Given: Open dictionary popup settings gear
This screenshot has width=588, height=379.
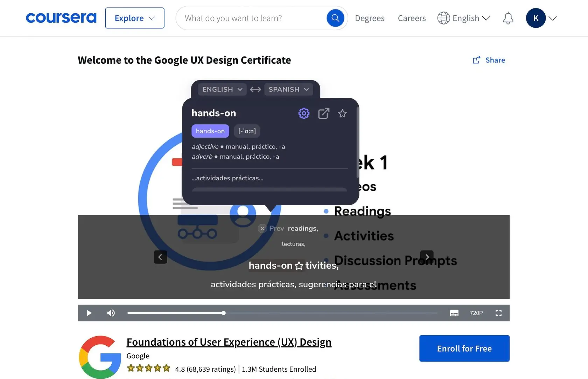Looking at the screenshot, I should 304,113.
